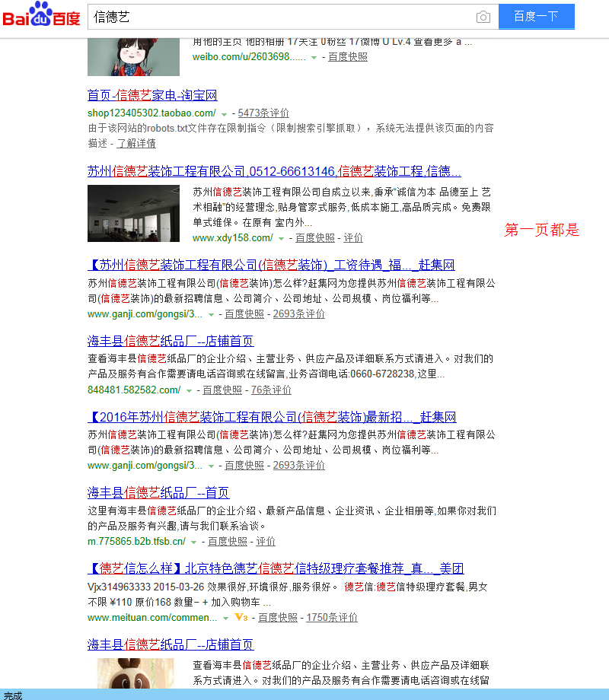The height and width of the screenshot is (700, 609).
Task: Open 海丰县信德艺纸品厂--首页 result
Action: pyautogui.click(x=158, y=493)
